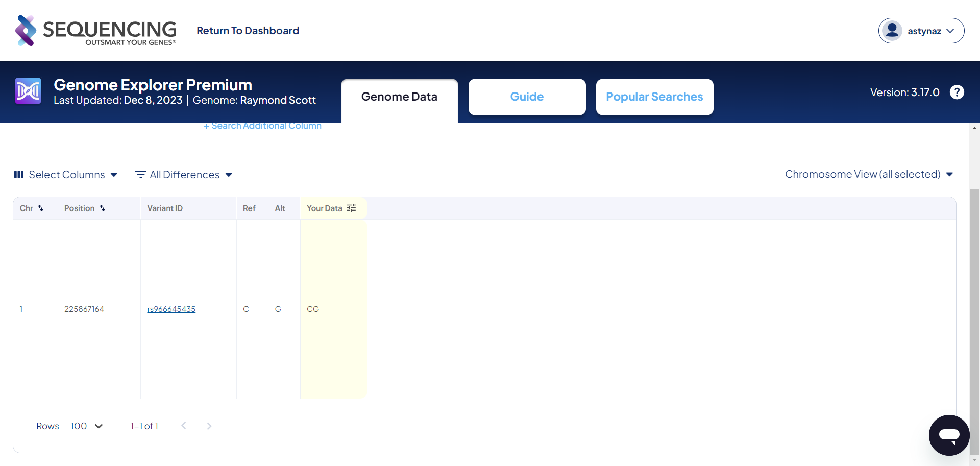The height and width of the screenshot is (466, 980).
Task: Click the CG genotype cell
Action: [333, 309]
